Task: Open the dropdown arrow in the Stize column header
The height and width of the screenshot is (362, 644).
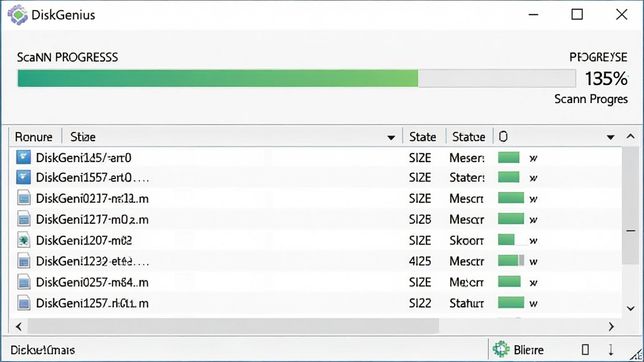Action: pyautogui.click(x=391, y=138)
